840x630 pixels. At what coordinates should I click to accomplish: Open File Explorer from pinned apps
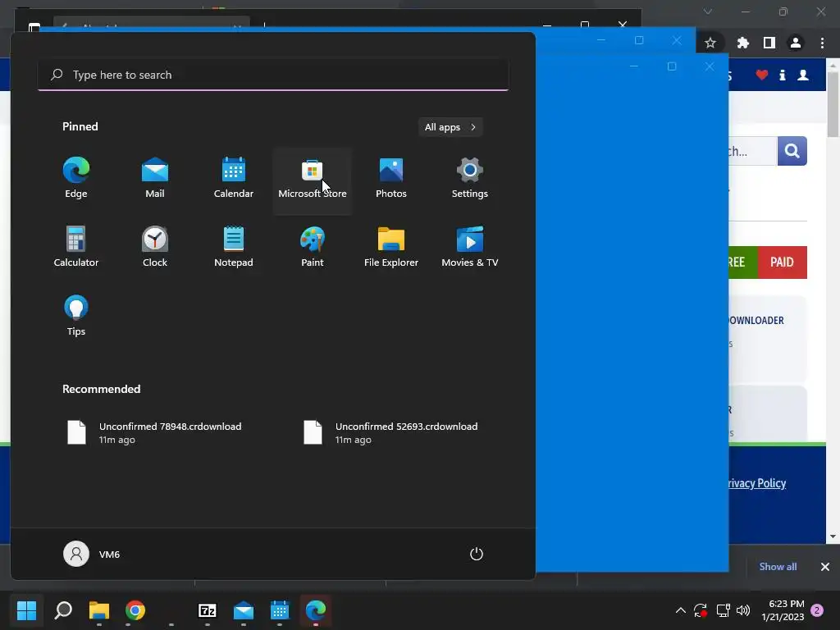391,248
